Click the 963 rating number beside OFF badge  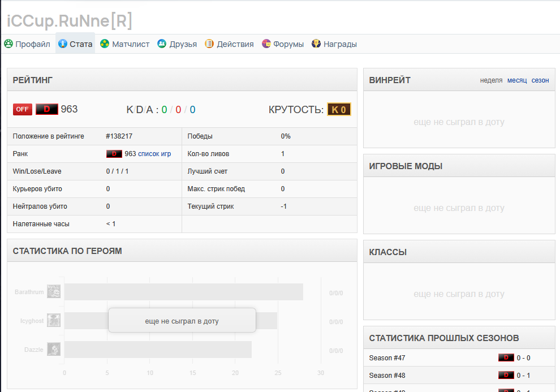pos(69,109)
